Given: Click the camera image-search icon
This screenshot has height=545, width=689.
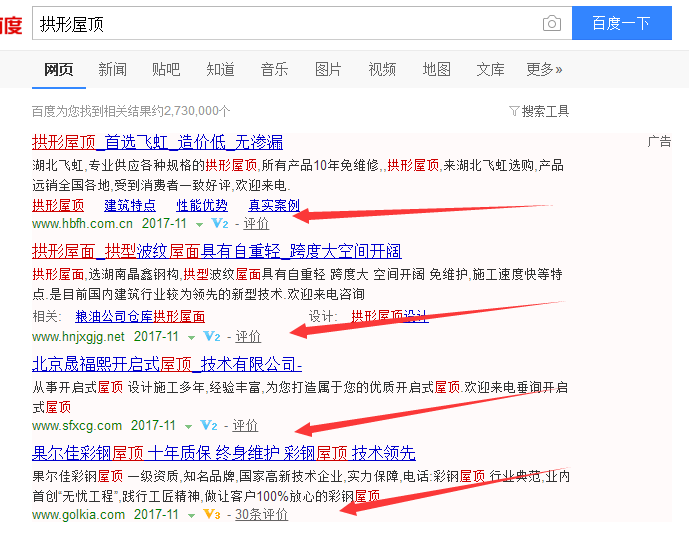Looking at the screenshot, I should coord(551,23).
